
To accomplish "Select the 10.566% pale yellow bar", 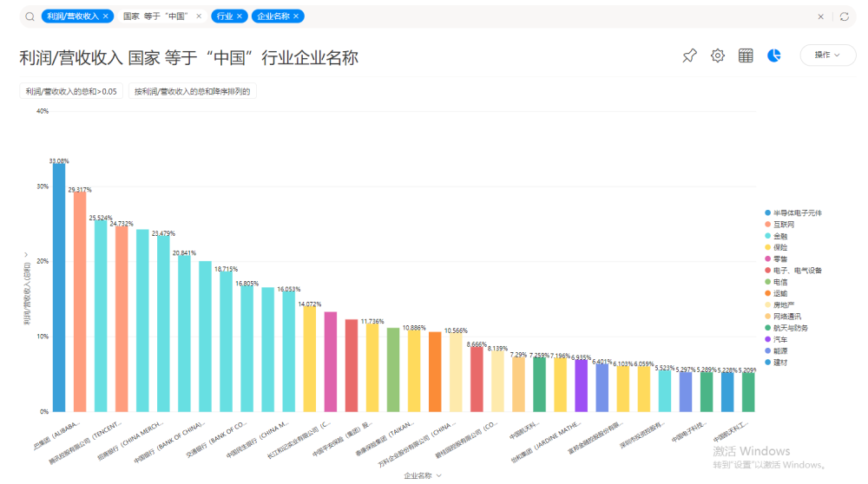I will click(456, 372).
